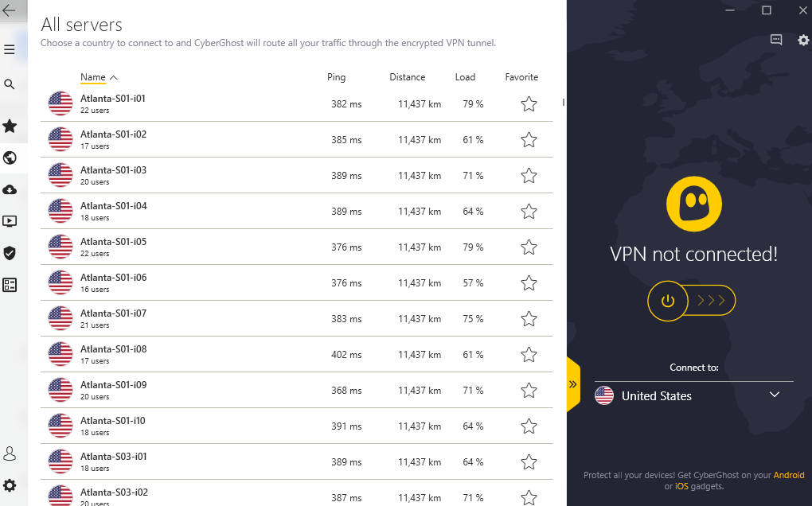Expand the United States connect-to dropdown

pos(774,395)
